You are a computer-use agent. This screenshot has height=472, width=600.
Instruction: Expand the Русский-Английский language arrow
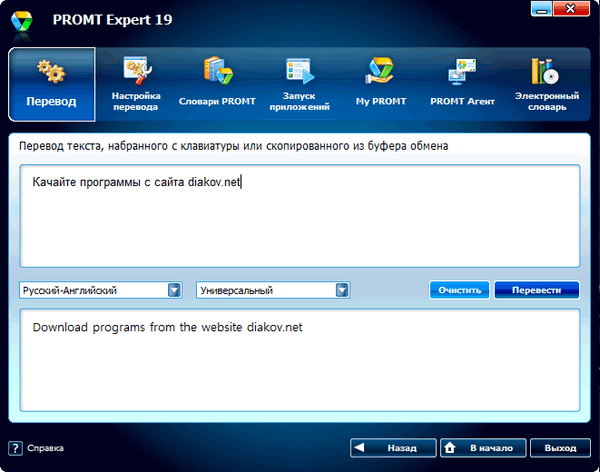point(174,290)
